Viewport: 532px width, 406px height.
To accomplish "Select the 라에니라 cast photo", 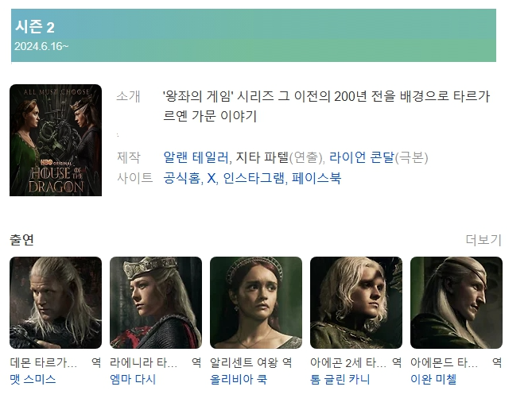I will (x=156, y=303).
